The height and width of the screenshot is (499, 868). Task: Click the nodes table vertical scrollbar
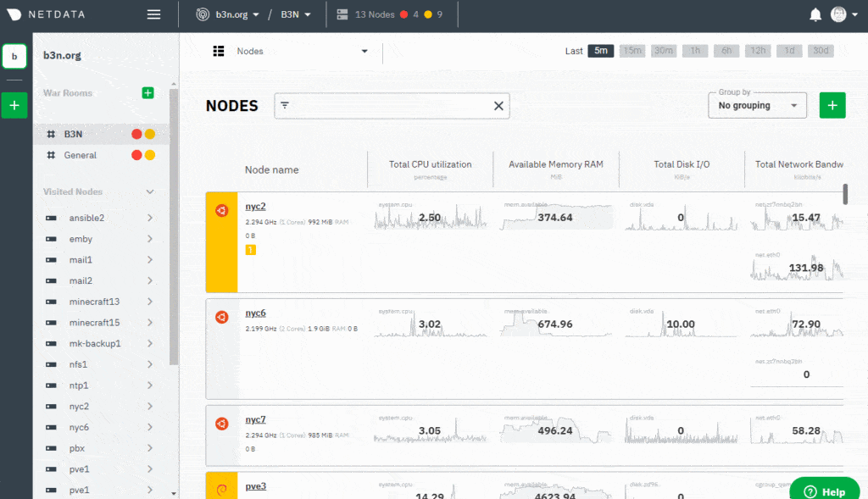click(x=845, y=194)
